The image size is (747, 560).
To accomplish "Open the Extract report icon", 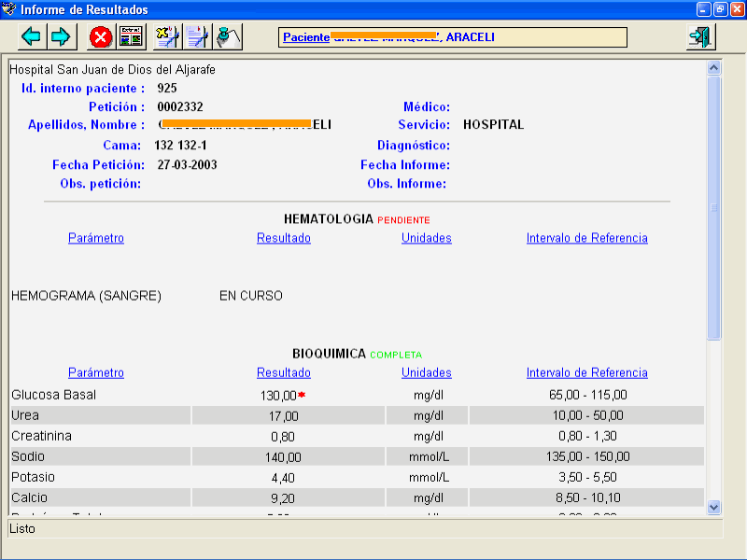I will (x=132, y=36).
